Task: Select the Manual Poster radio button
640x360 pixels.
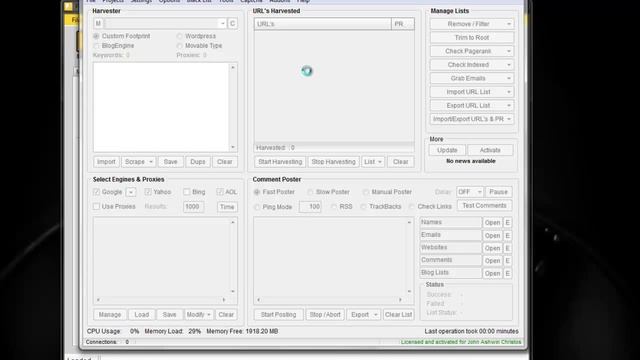Action: pos(366,192)
